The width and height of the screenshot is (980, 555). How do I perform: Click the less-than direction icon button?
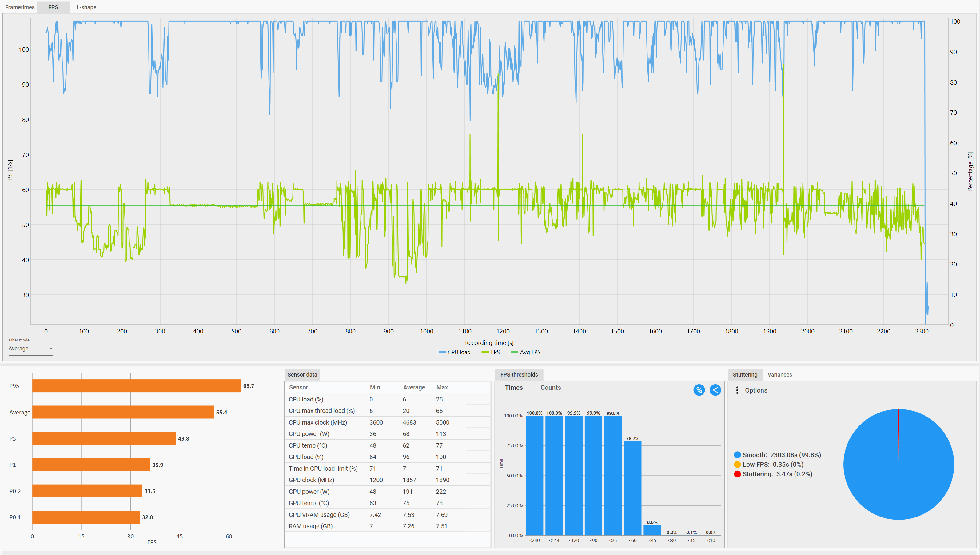pyautogui.click(x=715, y=390)
